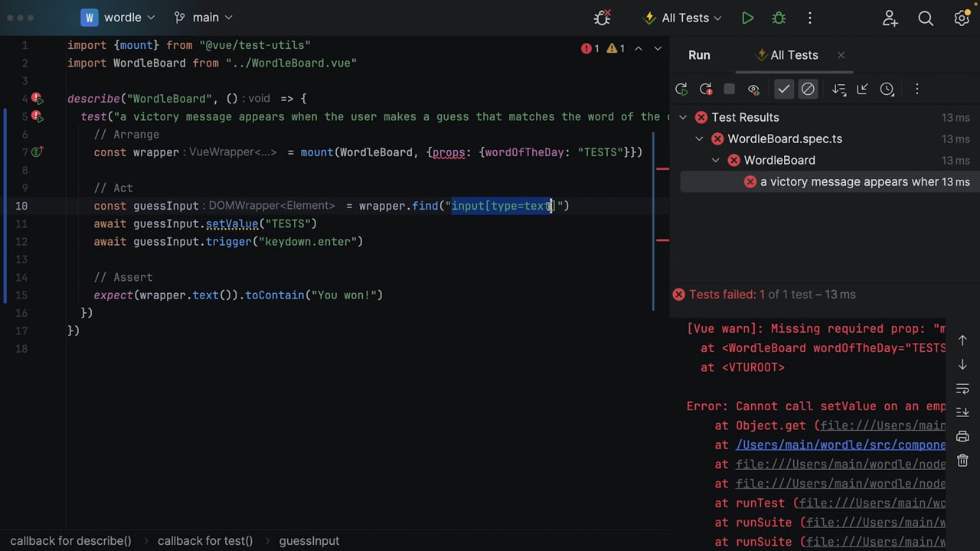Click first runSuite stack trace file link
The width and height of the screenshot is (980, 551).
(x=876, y=522)
